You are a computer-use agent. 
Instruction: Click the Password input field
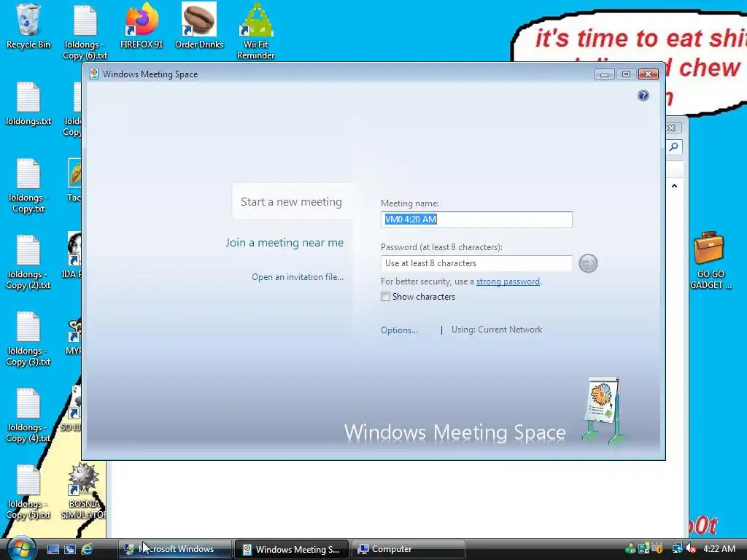(x=476, y=263)
